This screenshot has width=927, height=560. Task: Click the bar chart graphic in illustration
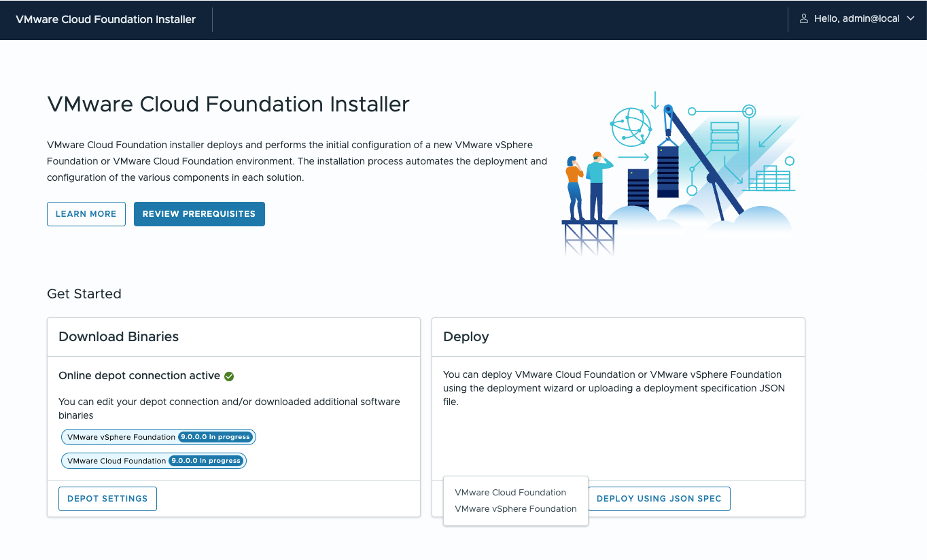point(769,179)
